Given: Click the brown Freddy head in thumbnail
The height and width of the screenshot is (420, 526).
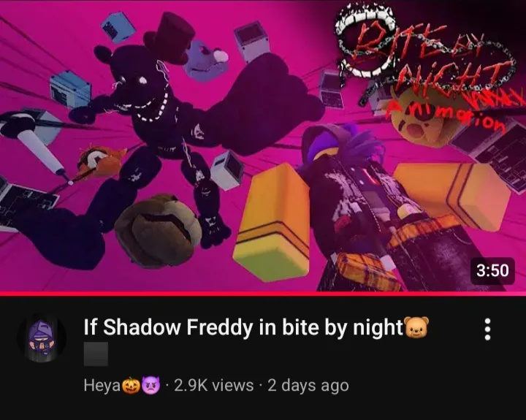Looking at the screenshot, I should (158, 231).
